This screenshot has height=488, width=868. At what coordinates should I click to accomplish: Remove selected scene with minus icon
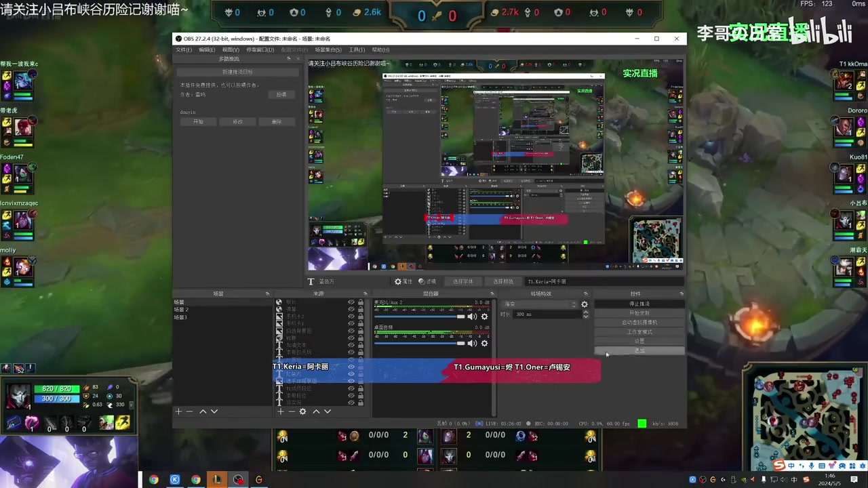pos(189,411)
